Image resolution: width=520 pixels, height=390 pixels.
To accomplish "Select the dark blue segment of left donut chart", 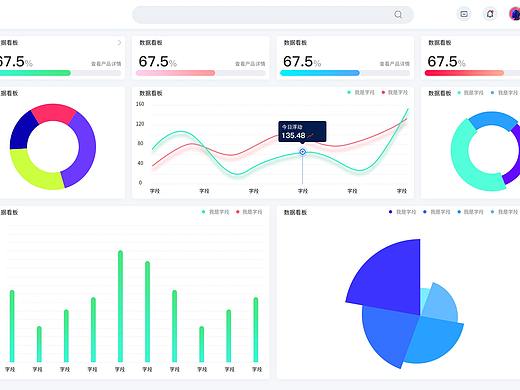I will tap(23, 132).
